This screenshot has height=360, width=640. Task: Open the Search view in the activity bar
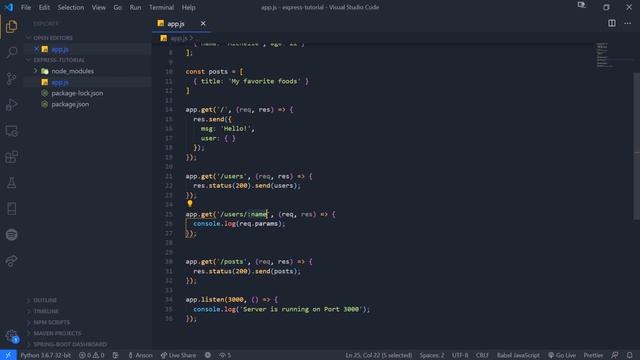[11, 52]
